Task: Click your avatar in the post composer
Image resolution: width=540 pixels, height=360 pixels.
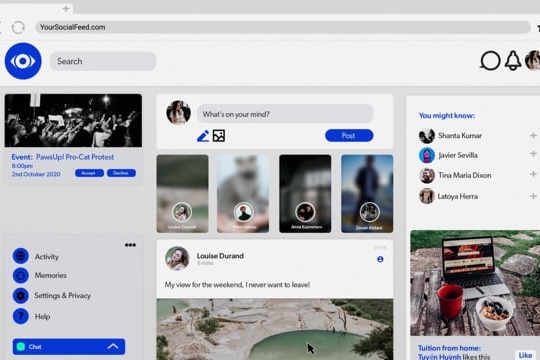Action: click(178, 112)
